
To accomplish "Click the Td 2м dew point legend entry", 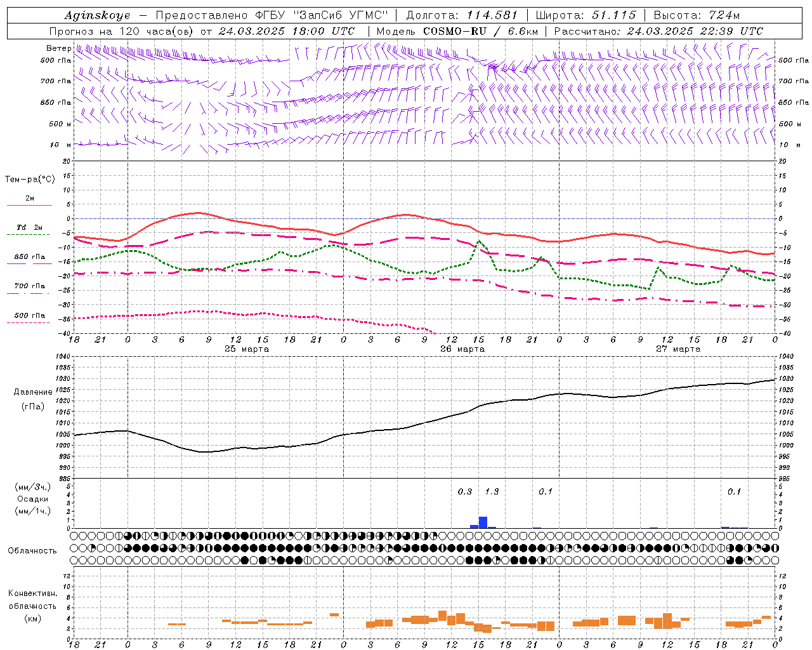I will (x=29, y=227).
